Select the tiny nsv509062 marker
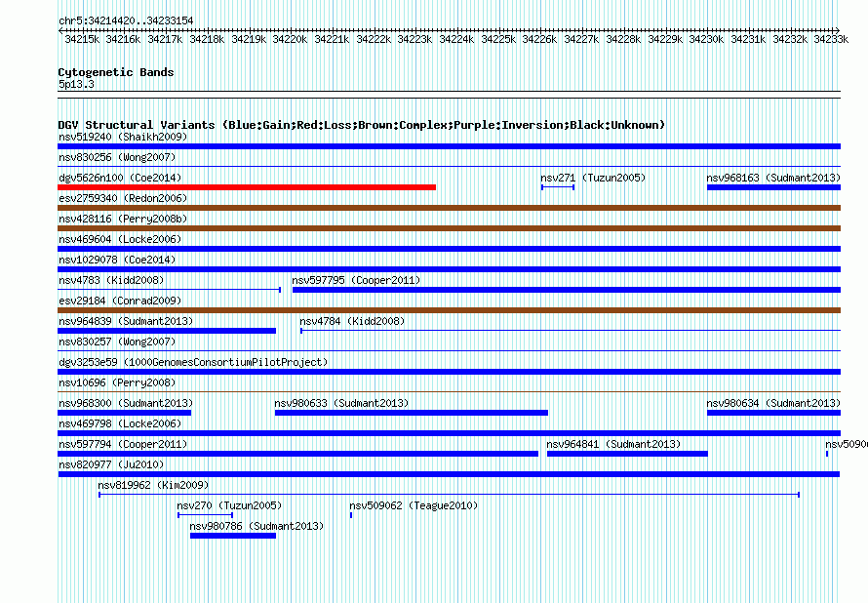This screenshot has width=868, height=603. click(351, 515)
